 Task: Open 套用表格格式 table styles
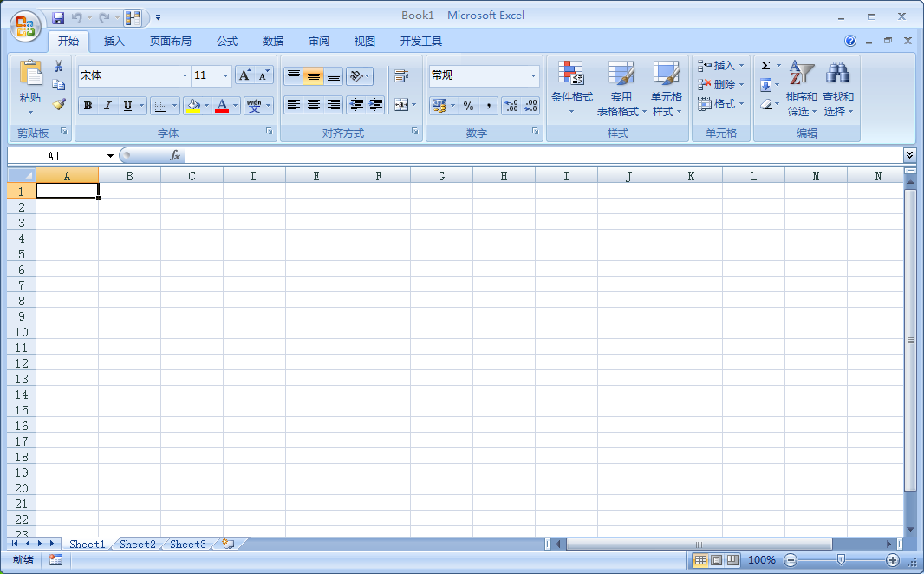621,88
